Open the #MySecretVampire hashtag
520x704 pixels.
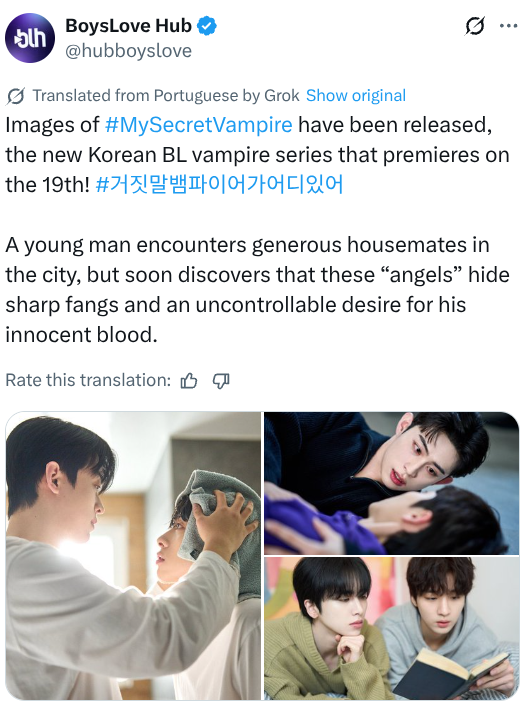pyautogui.click(x=198, y=125)
